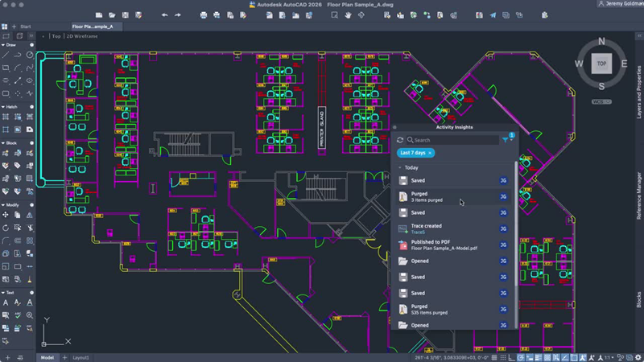The width and height of the screenshot is (644, 362).
Task: Switch to the Start tab
Action: coord(26,27)
